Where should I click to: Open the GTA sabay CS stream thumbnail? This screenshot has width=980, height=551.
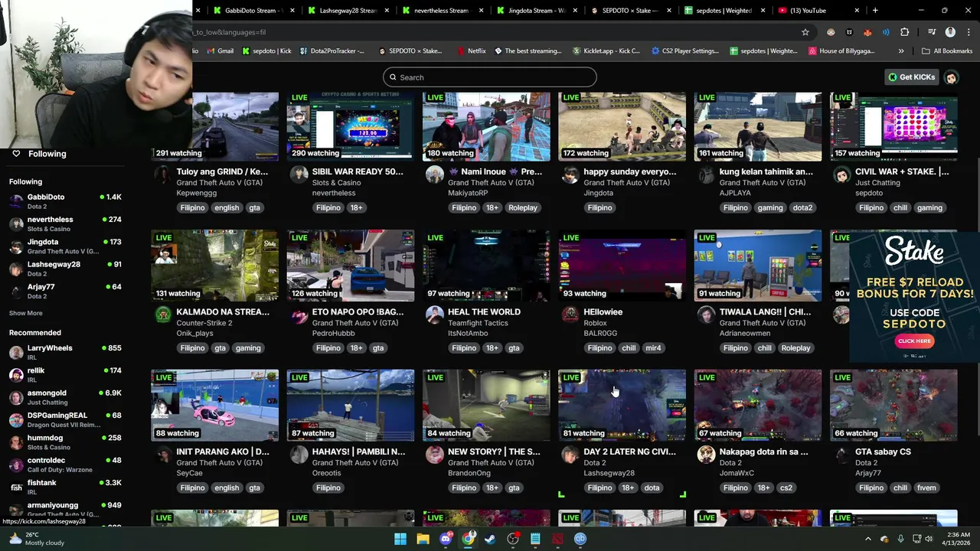coord(893,406)
